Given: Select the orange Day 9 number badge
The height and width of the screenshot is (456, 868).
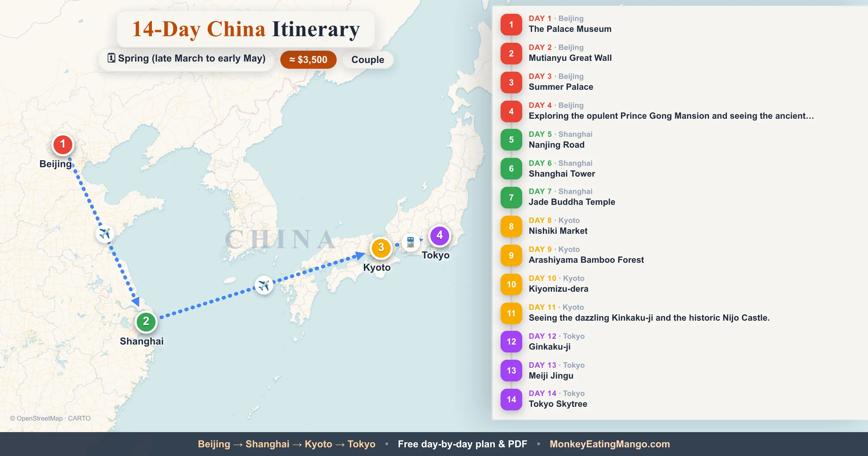Looking at the screenshot, I should pos(511,256).
